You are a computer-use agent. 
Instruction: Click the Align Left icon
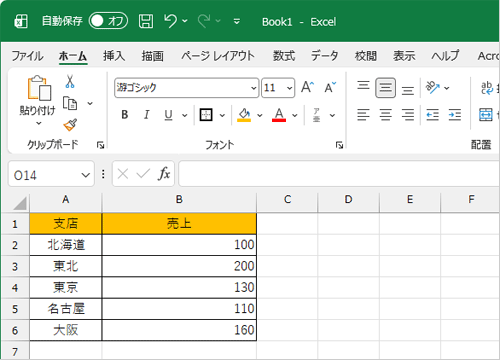pyautogui.click(x=363, y=115)
